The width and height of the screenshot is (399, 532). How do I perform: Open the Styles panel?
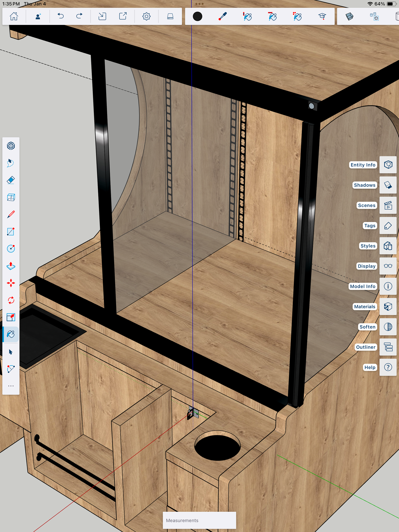tap(388, 246)
